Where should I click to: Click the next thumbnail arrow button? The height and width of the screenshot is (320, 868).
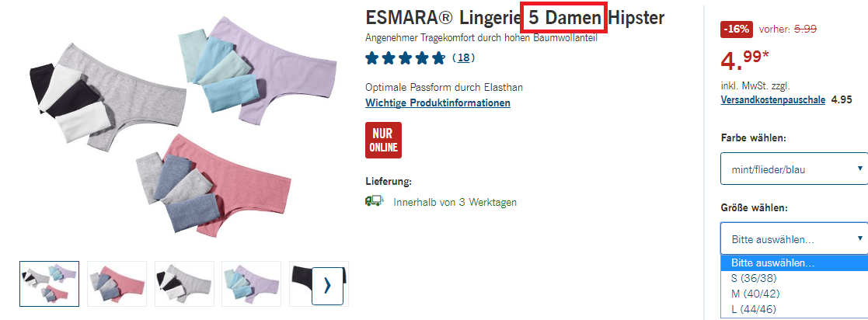tap(328, 286)
